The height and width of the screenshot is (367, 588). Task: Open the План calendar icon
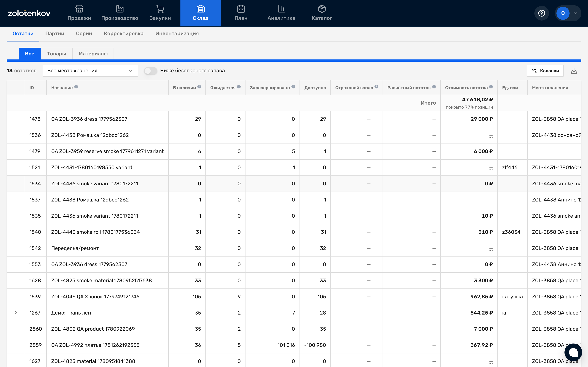[241, 9]
